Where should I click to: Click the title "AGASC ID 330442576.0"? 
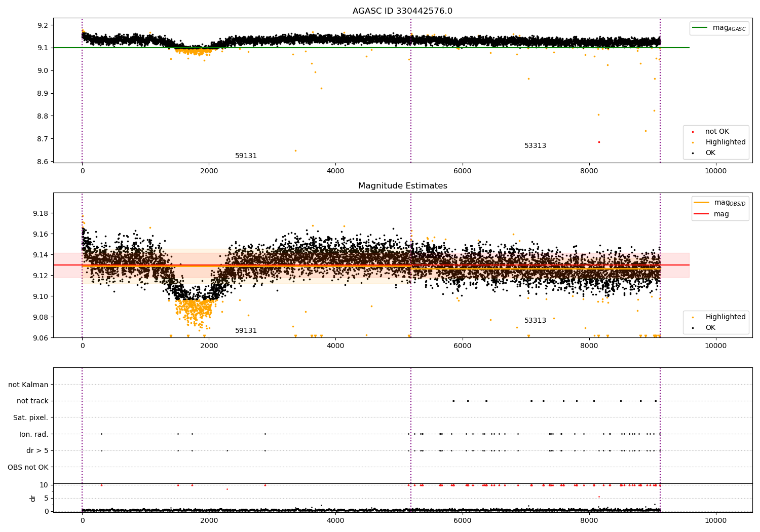(403, 11)
